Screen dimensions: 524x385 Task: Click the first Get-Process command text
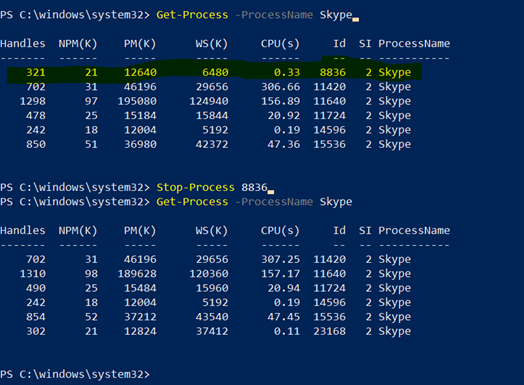[192, 15]
